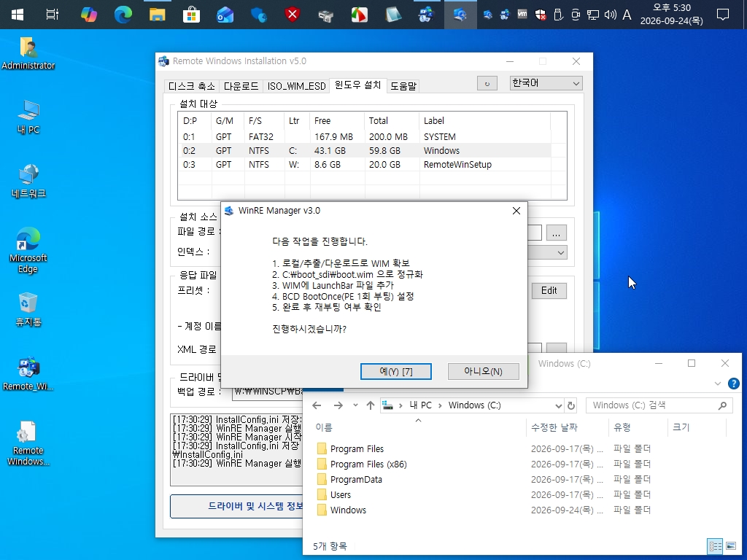Click the Windows Start button
The image size is (747, 560).
coord(18,15)
